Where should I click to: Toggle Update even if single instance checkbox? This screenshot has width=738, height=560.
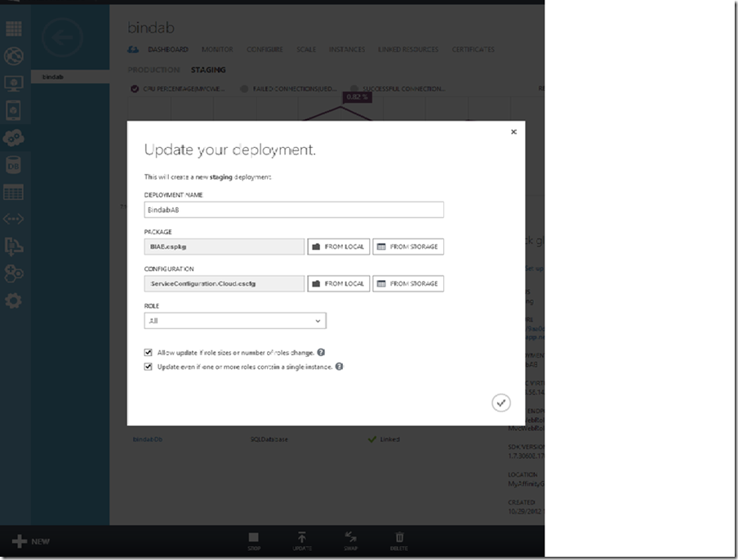(149, 367)
